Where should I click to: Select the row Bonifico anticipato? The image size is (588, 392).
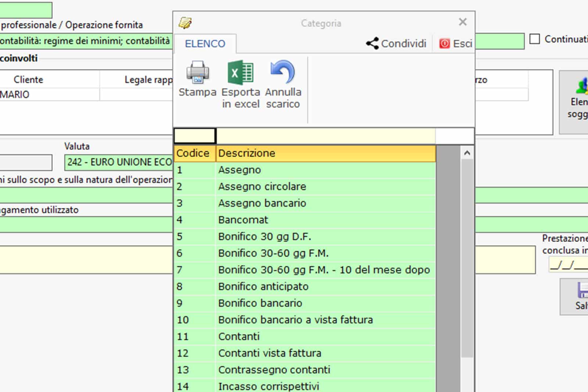(305, 287)
